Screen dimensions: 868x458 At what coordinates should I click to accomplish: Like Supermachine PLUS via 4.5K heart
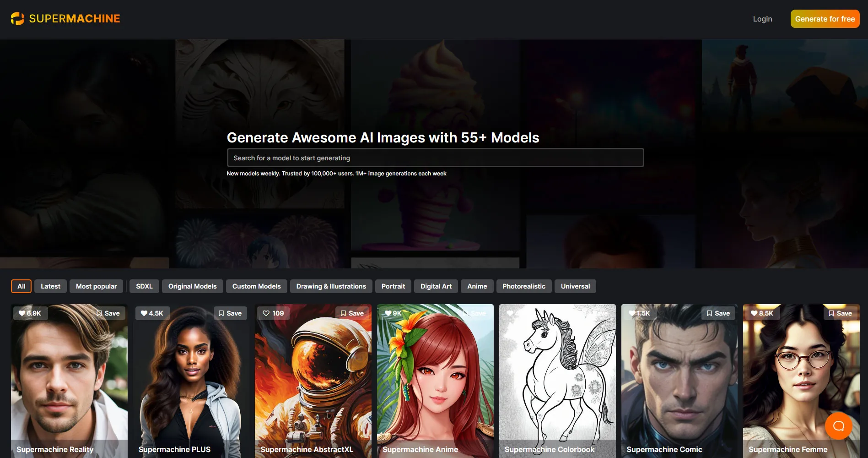[x=152, y=313]
